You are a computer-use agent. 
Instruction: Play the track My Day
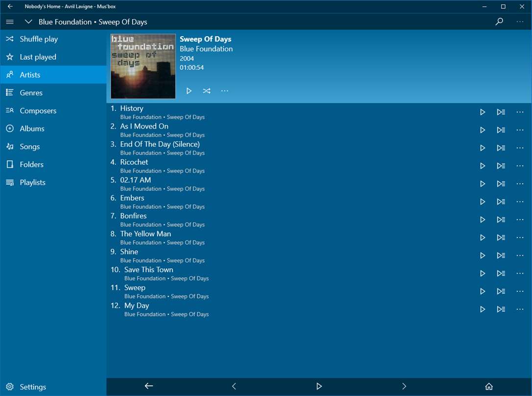click(x=483, y=309)
